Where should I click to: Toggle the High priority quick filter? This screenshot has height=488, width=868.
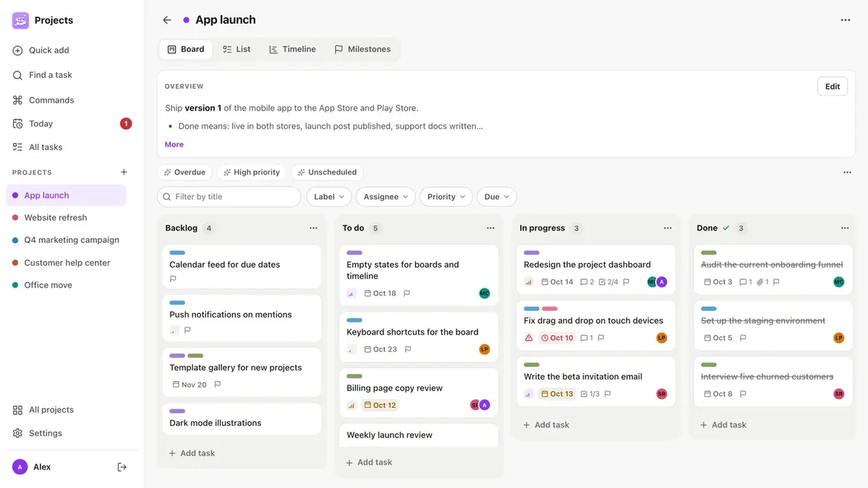252,172
